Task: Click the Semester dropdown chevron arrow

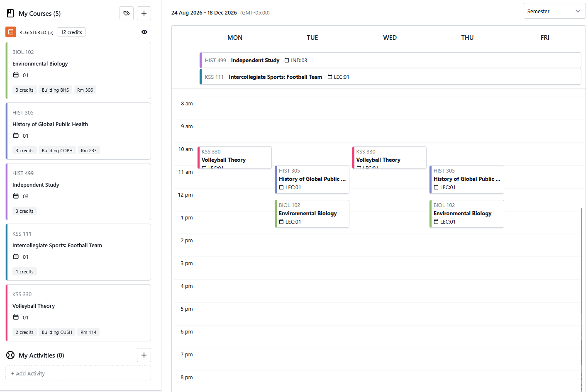Action: pyautogui.click(x=578, y=11)
